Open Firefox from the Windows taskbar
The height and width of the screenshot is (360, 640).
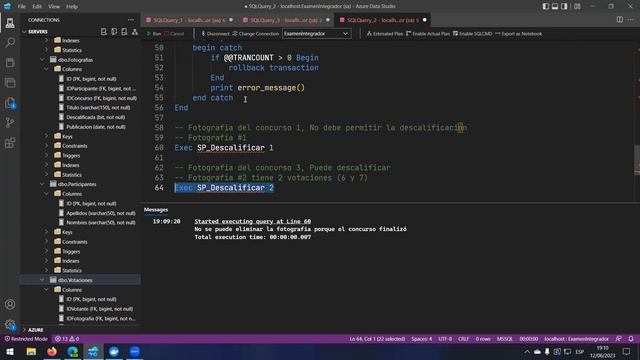click(52, 351)
